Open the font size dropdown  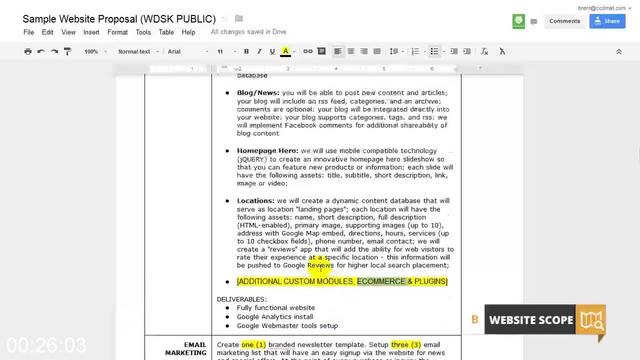pyautogui.click(x=227, y=51)
